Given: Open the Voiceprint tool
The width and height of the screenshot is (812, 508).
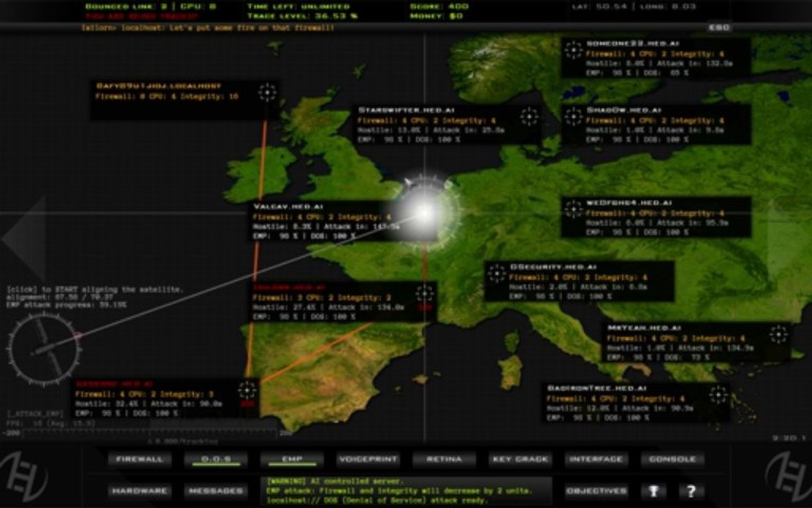Looking at the screenshot, I should (x=368, y=459).
